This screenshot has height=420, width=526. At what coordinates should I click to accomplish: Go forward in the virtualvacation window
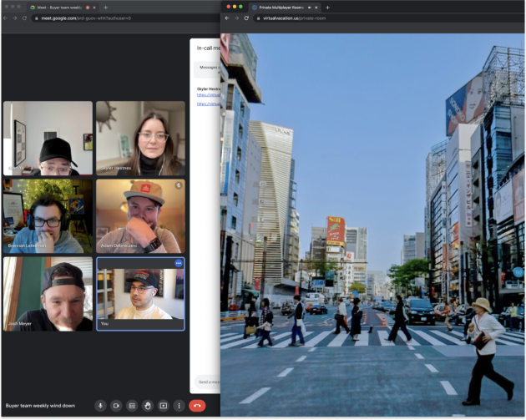[x=237, y=18]
